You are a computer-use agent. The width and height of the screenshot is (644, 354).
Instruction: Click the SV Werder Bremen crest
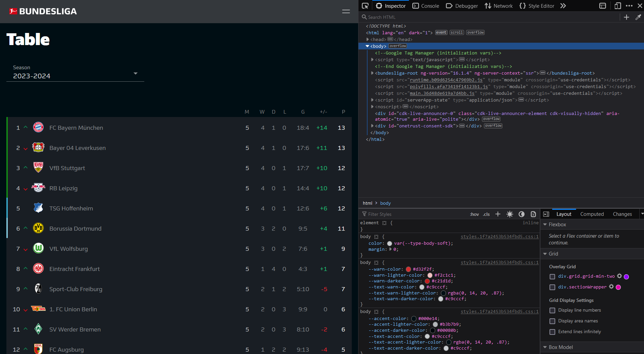point(38,329)
